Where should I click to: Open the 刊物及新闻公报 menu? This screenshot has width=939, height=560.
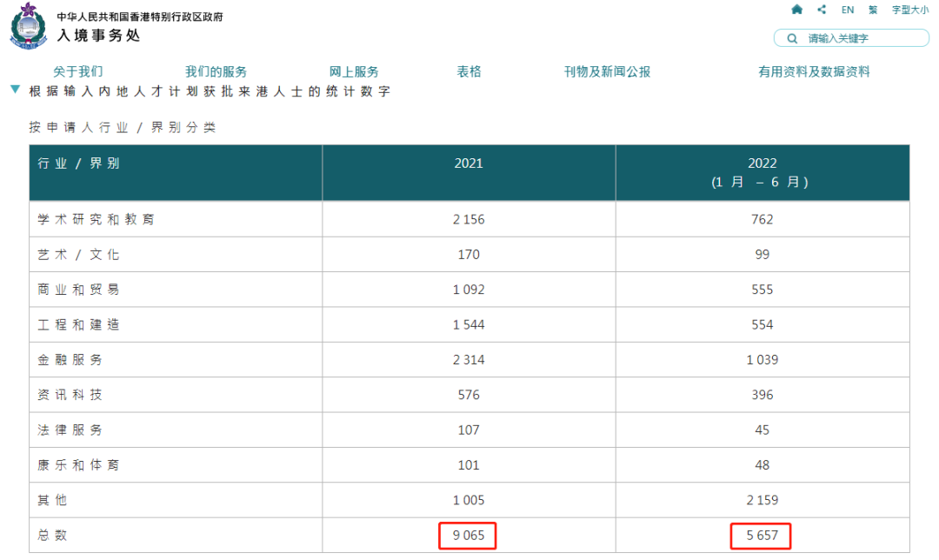click(x=607, y=72)
